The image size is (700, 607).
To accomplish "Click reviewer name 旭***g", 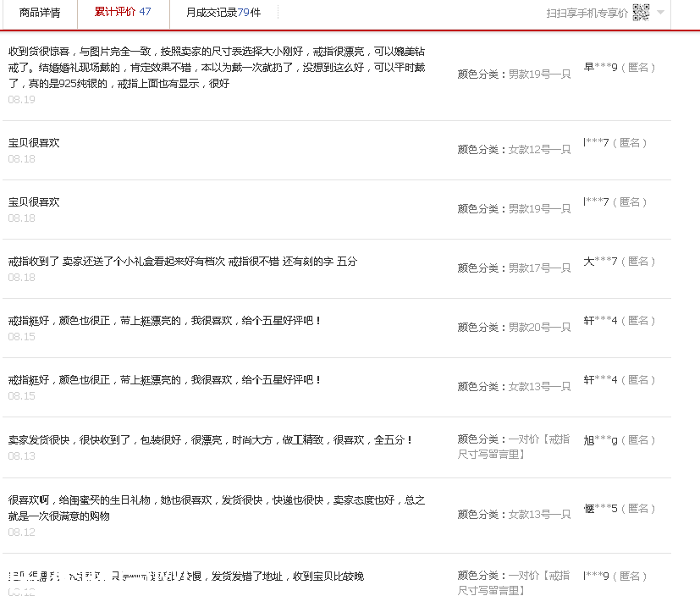I will coord(601,439).
